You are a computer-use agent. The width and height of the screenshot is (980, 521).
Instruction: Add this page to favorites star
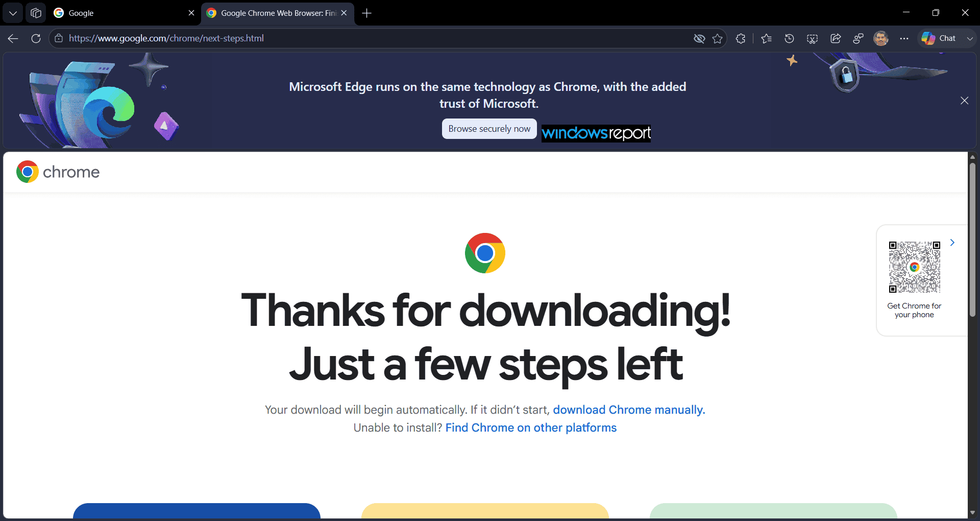(718, 38)
